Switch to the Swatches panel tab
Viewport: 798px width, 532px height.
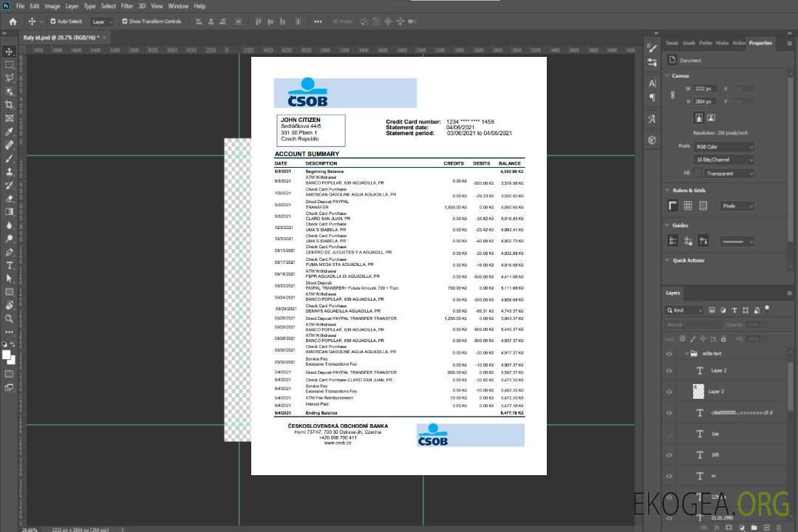point(672,44)
